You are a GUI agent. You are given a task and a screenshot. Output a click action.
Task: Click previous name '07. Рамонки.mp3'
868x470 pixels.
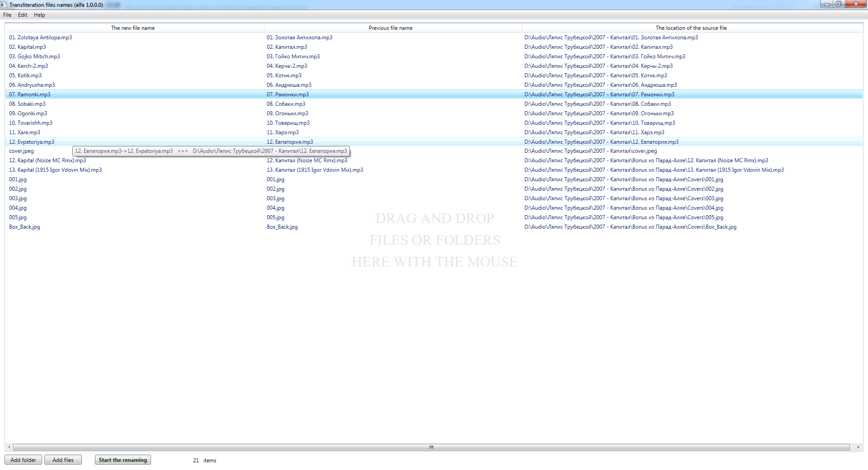pos(288,94)
